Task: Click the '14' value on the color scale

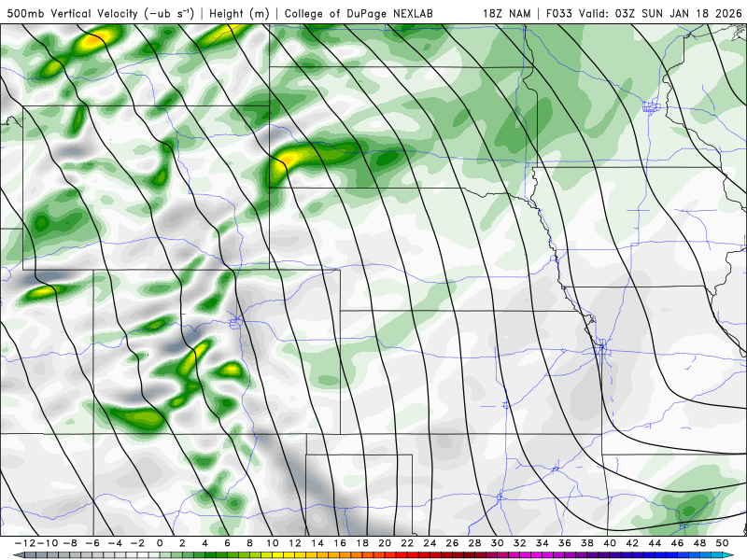Action: point(317,543)
